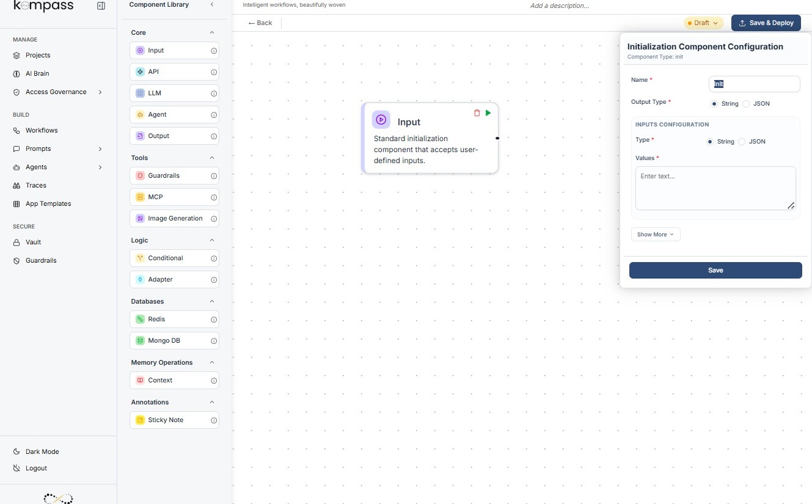
Task: Click the info icon beside Context component
Action: click(x=214, y=381)
